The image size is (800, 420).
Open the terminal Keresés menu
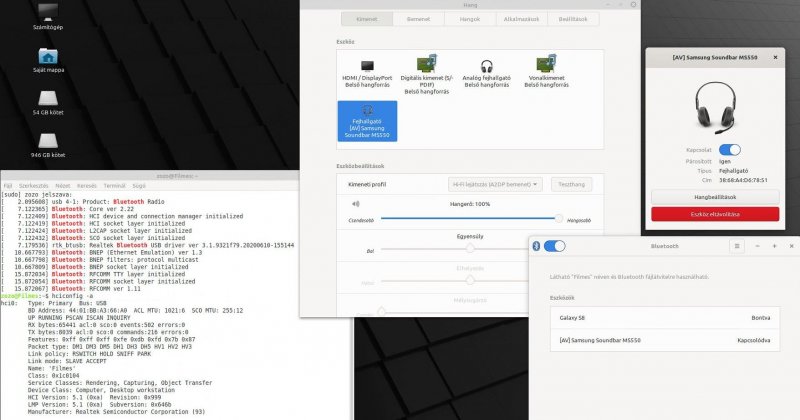click(x=87, y=186)
